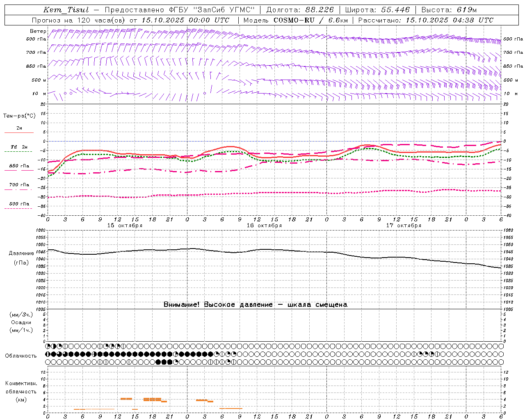Click the calculation time Рассчитано: 15.10.2025 04:38 UTC
The image size is (525, 420).
(x=426, y=20)
